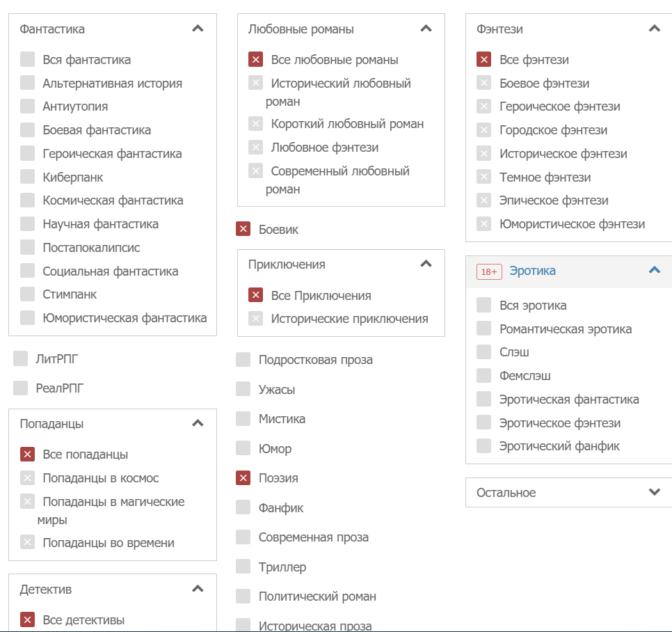Collapse the Попаданцы section chevron
672x632 pixels.
(x=198, y=423)
